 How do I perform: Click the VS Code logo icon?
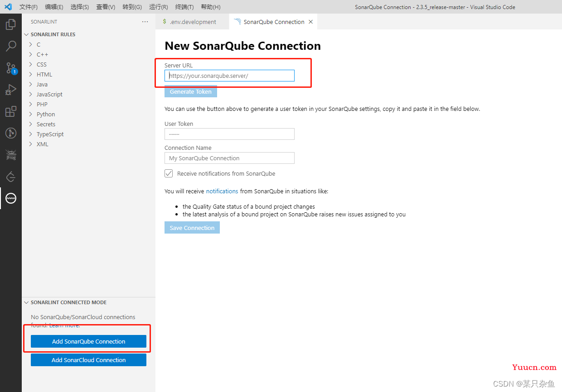pos(8,7)
